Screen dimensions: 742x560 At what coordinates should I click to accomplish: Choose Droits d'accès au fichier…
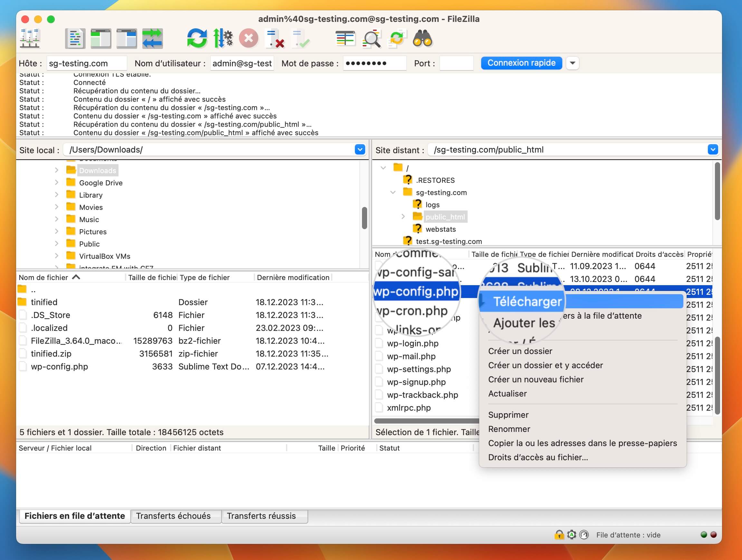[x=538, y=457]
